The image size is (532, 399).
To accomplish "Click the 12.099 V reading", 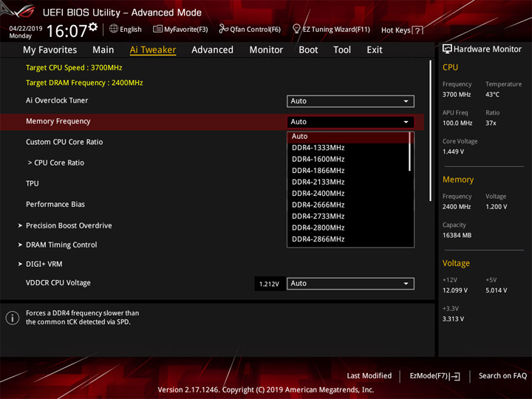I will click(455, 290).
